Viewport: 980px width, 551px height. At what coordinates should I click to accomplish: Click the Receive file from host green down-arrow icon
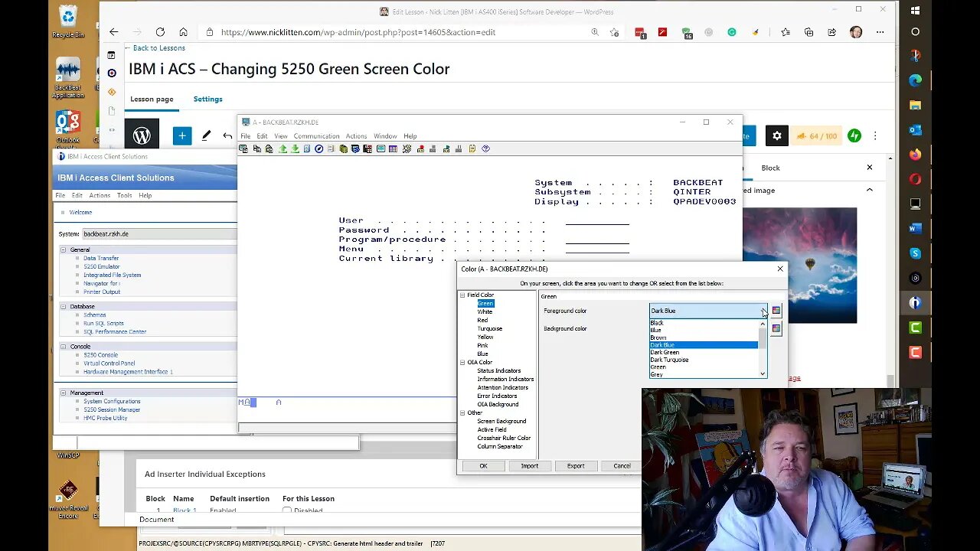296,148
